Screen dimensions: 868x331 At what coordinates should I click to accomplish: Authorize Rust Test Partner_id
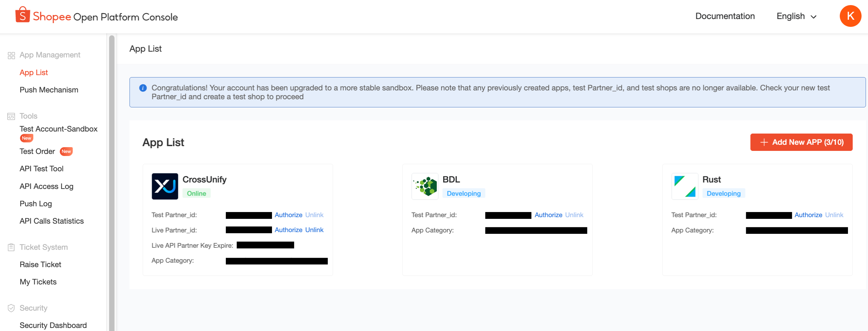tap(808, 215)
